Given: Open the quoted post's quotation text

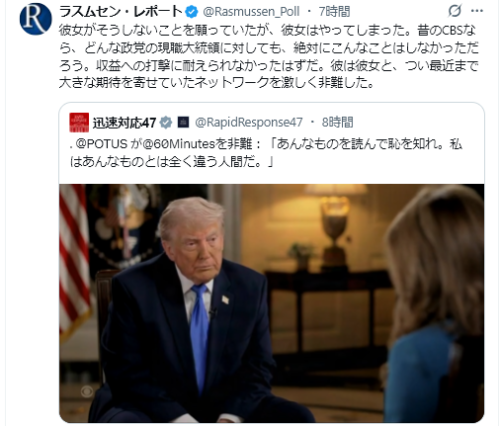Looking at the screenshot, I should [x=266, y=153].
